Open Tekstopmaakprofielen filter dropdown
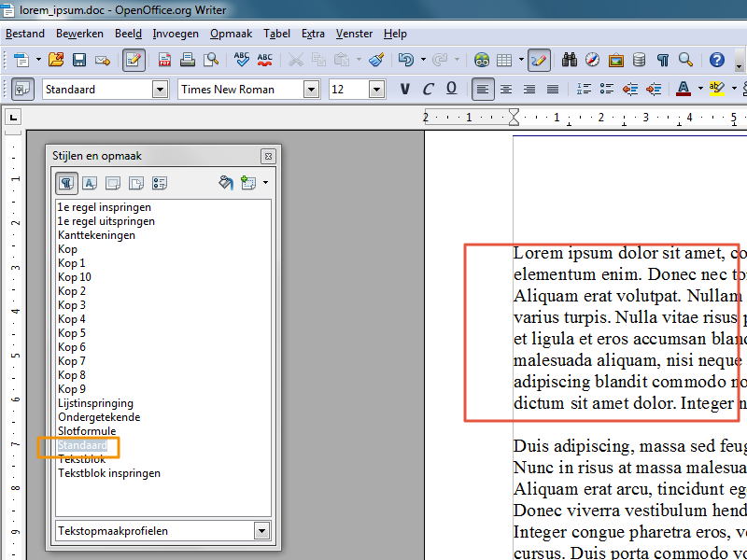 click(261, 531)
